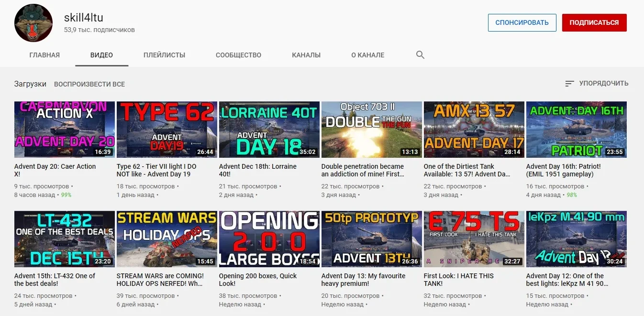Open the Opening 200 Large Boxes thumbnail
The height and width of the screenshot is (316, 644).
(x=269, y=239)
